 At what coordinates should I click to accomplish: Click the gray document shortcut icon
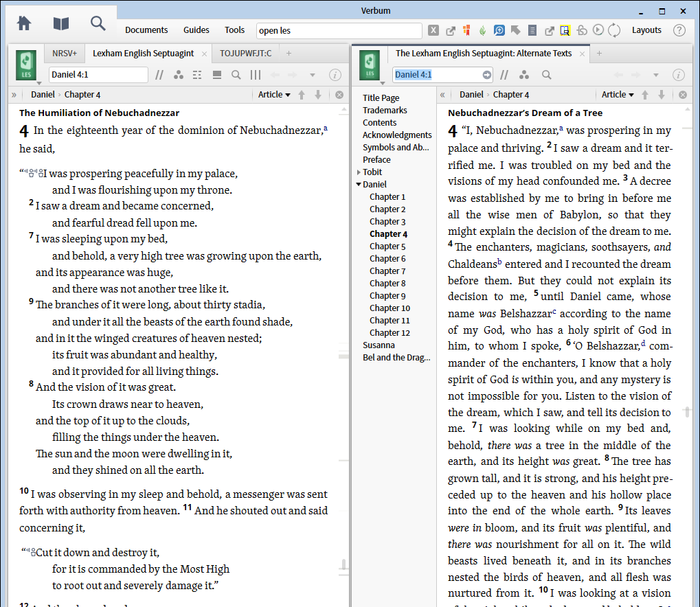(x=532, y=30)
